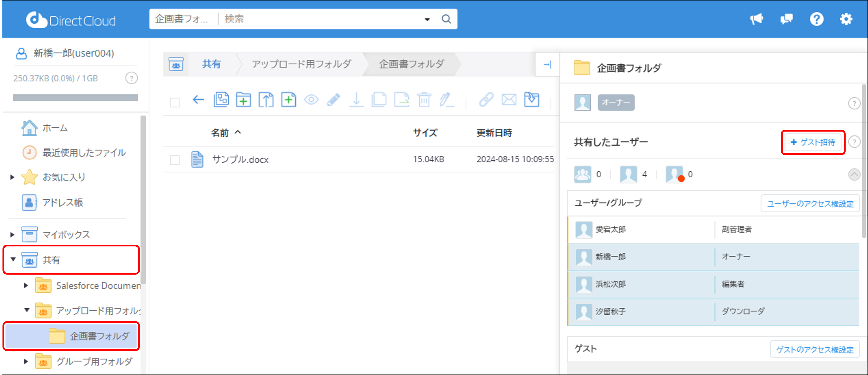Go to アップロード用フォルダ in breadcrumb

coord(302,64)
